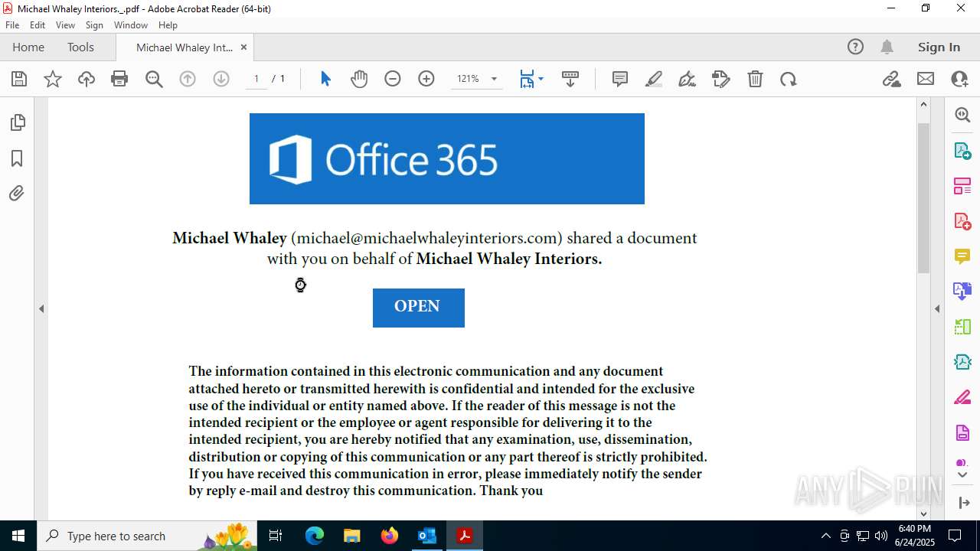This screenshot has width=980, height=551.
Task: Open the find text magnifier tool
Action: 154,79
